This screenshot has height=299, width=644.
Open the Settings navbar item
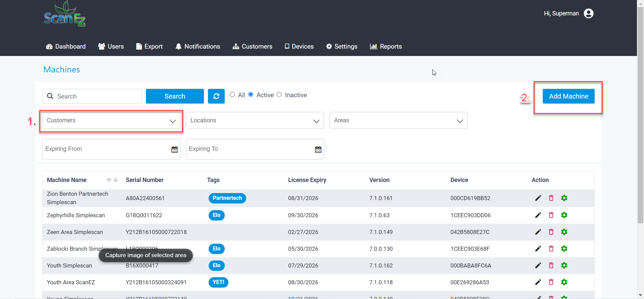pos(342,47)
